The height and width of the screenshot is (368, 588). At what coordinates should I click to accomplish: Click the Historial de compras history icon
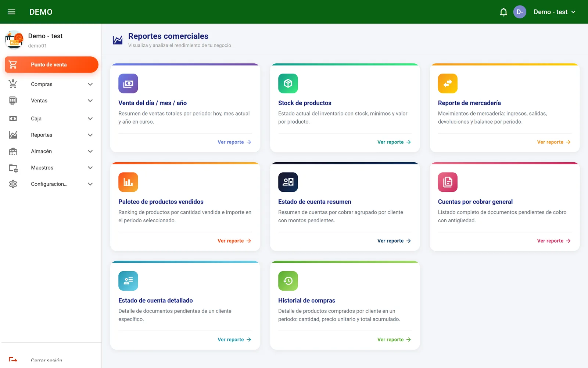point(288,281)
